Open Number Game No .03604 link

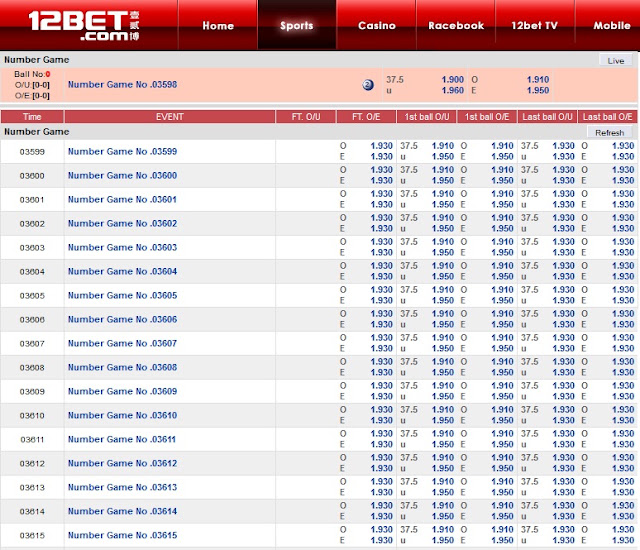tap(122, 271)
